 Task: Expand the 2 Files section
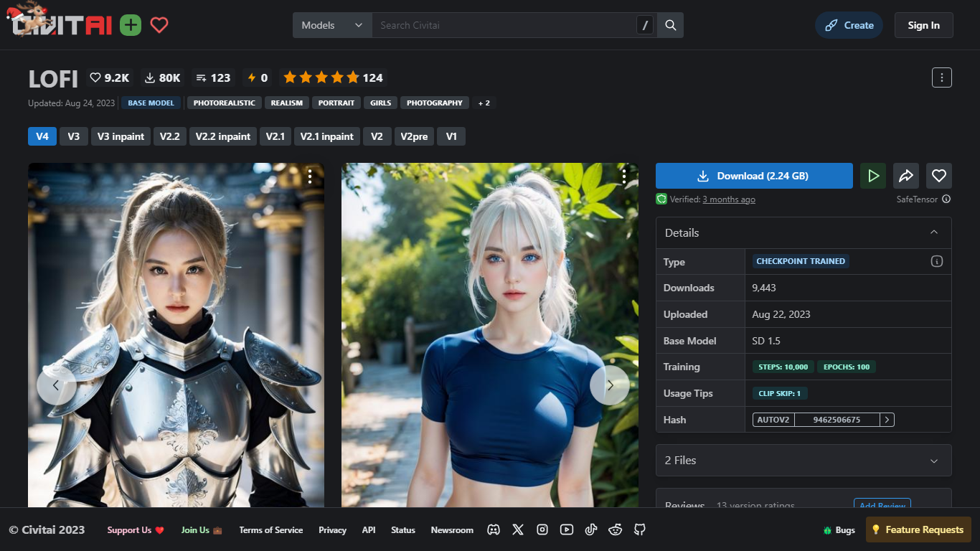pyautogui.click(x=804, y=460)
